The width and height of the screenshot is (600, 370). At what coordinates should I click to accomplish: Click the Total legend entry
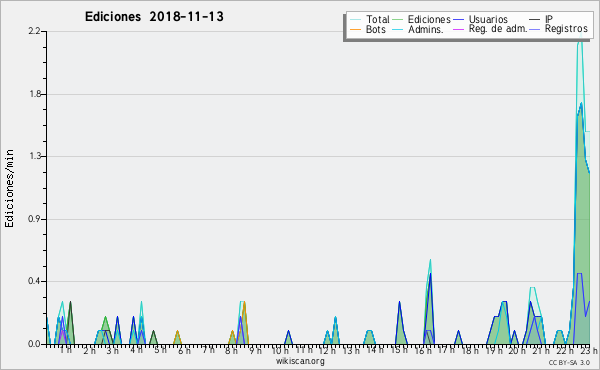[378, 19]
